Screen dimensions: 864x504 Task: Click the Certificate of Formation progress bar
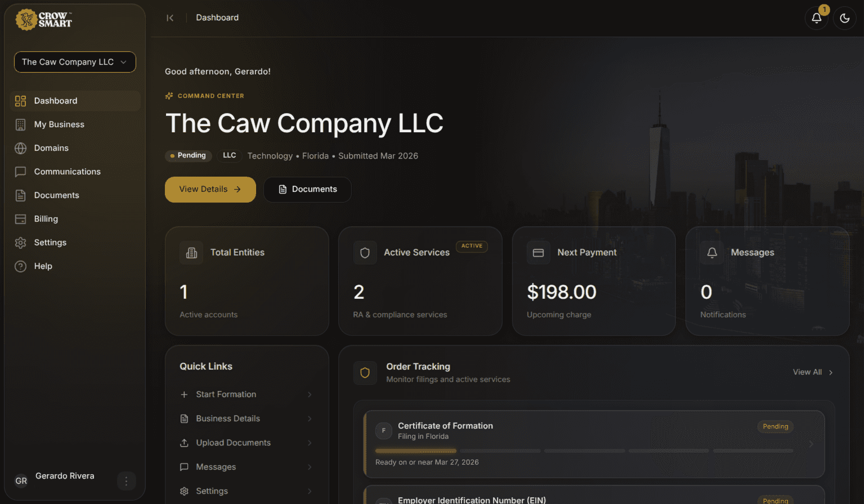pos(584,451)
